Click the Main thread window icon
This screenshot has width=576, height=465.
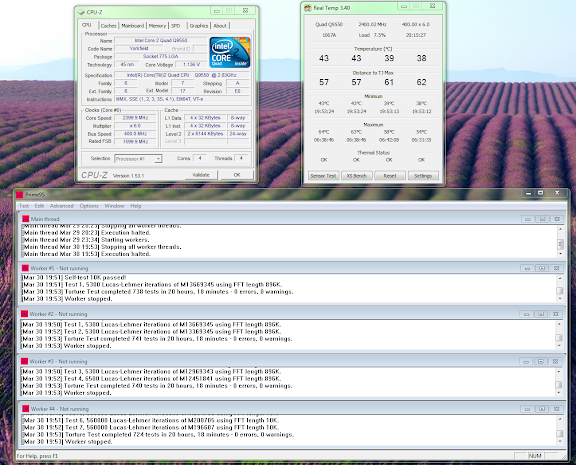25,219
